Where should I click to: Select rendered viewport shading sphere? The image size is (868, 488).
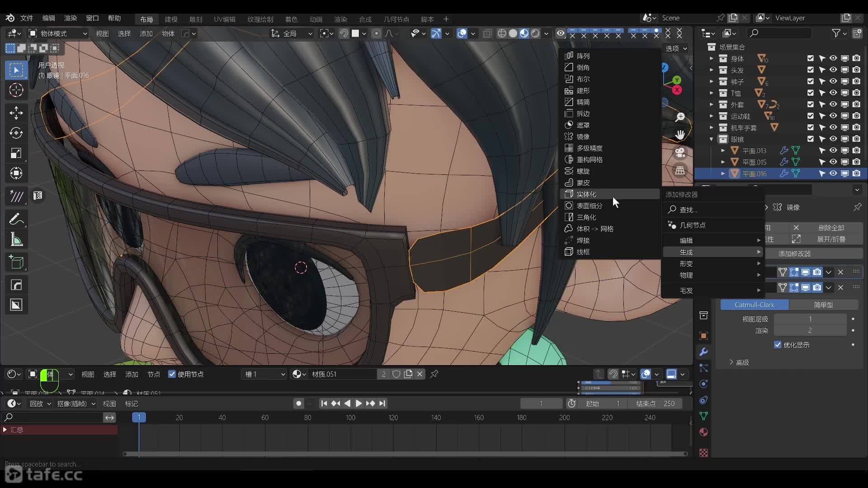535,33
